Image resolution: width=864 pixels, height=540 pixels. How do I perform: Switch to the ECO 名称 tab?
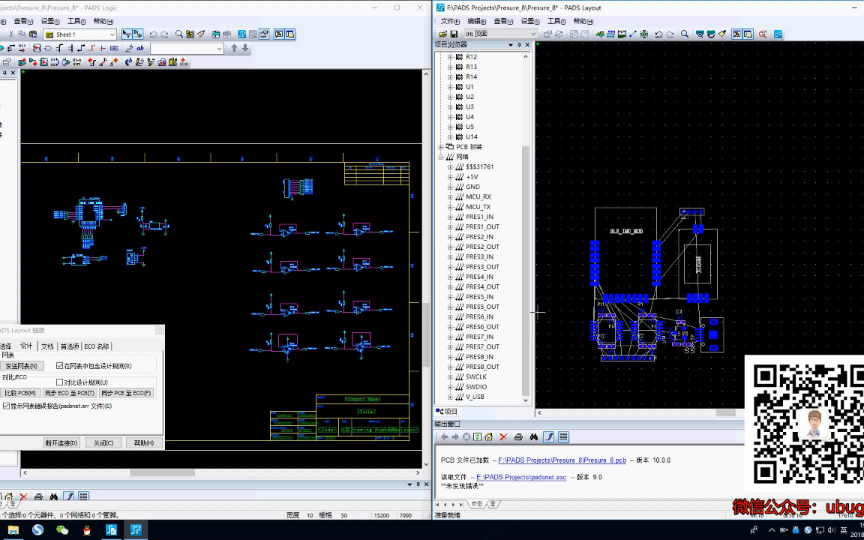97,346
